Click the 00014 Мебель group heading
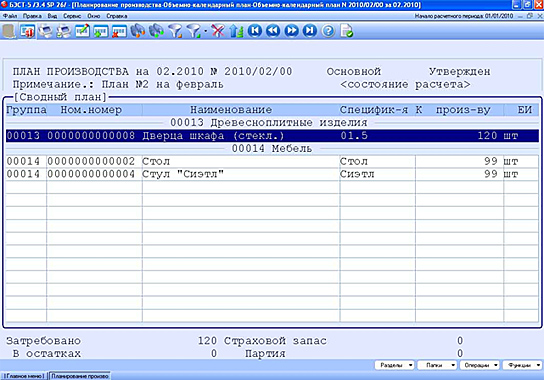Screen dimensions: 544x380 click(x=272, y=149)
